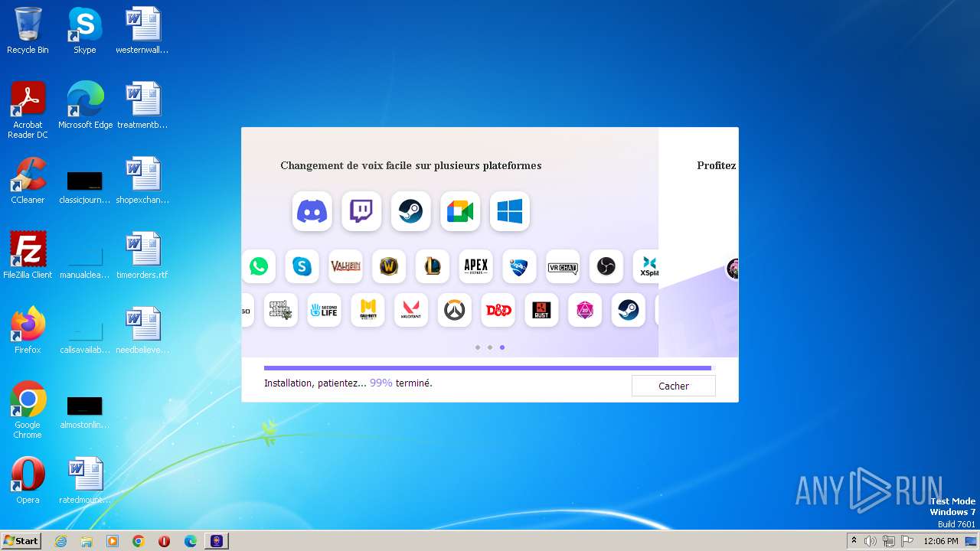Open Internet Explorer from the taskbar
Image resolution: width=980 pixels, height=551 pixels.
[x=61, y=541]
